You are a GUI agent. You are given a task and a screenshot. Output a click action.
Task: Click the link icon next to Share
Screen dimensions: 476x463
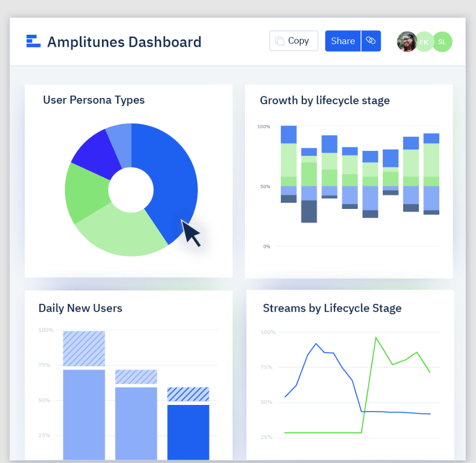click(371, 41)
